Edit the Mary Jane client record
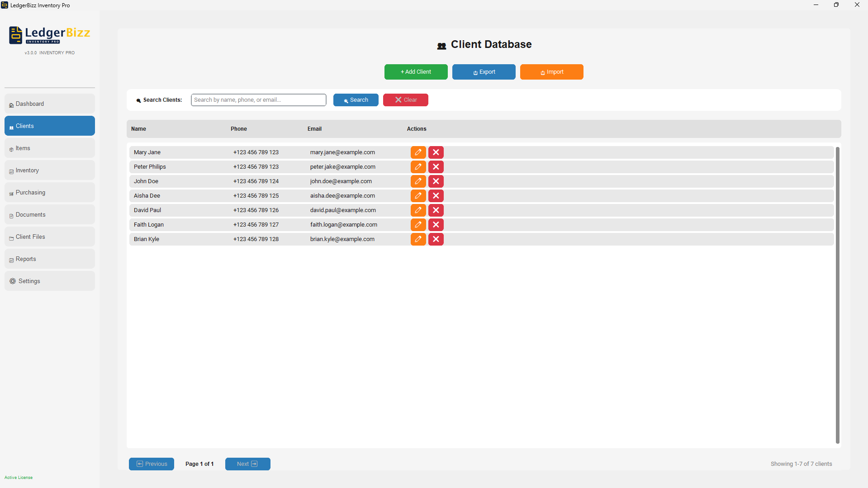The width and height of the screenshot is (868, 488). pyautogui.click(x=418, y=152)
